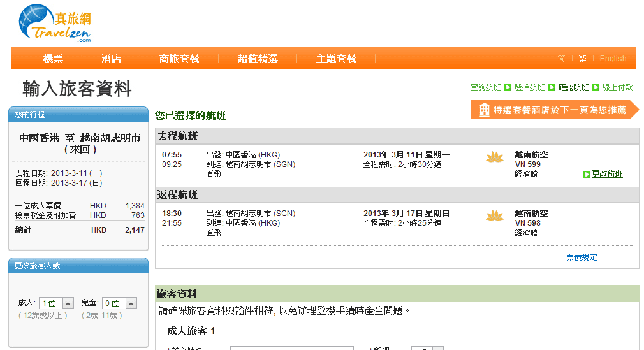Click the green arrow icon after 選擇航班
This screenshot has width=644, height=350.
pyautogui.click(x=552, y=87)
